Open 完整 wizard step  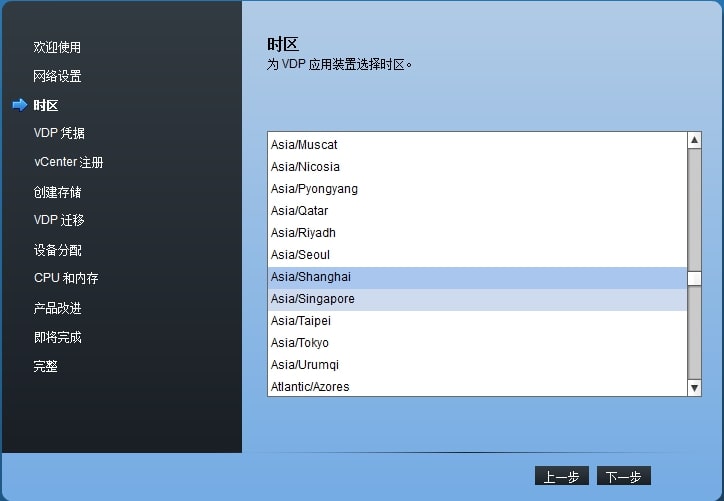pyautogui.click(x=45, y=366)
